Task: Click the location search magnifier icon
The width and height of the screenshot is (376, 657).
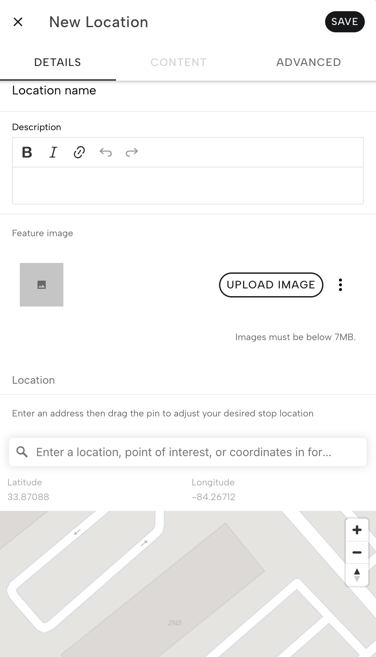Action: pos(22,452)
